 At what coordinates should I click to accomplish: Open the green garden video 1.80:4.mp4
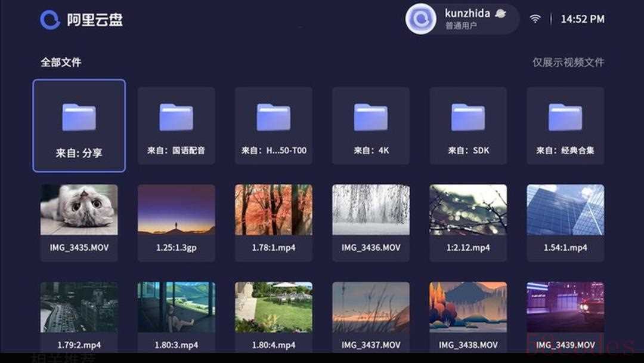(274, 307)
